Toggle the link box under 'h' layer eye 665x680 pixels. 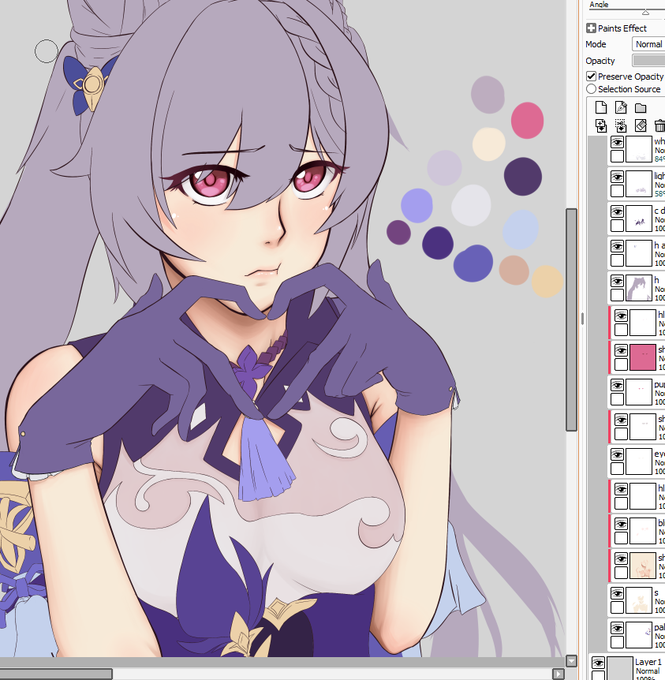tap(617, 295)
